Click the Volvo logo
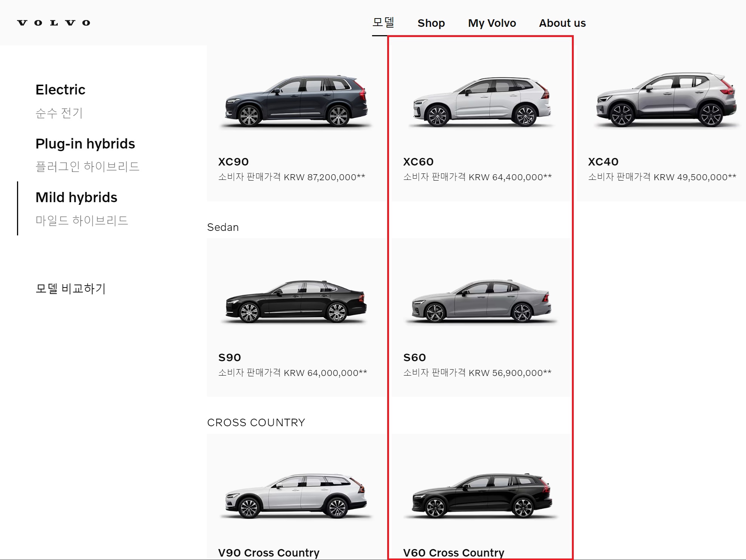Image resolution: width=746 pixels, height=560 pixels. (x=54, y=23)
